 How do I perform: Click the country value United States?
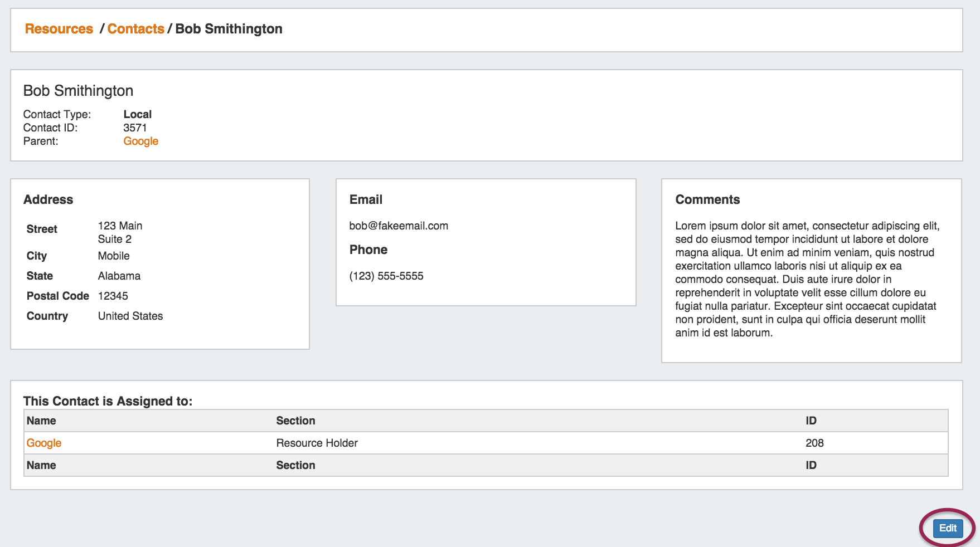[130, 316]
